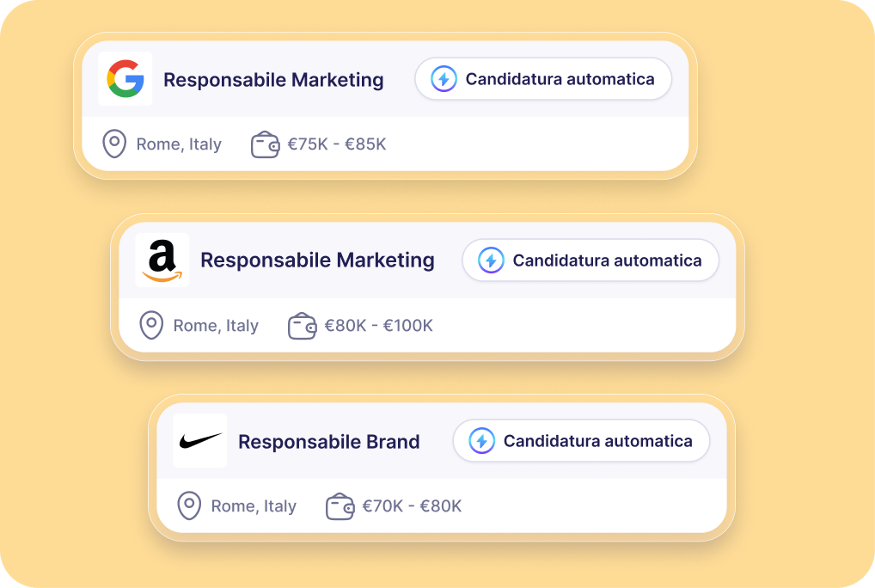Open Amazon's Responsabile Marketing job title
This screenshot has height=588, width=875.
click(317, 260)
